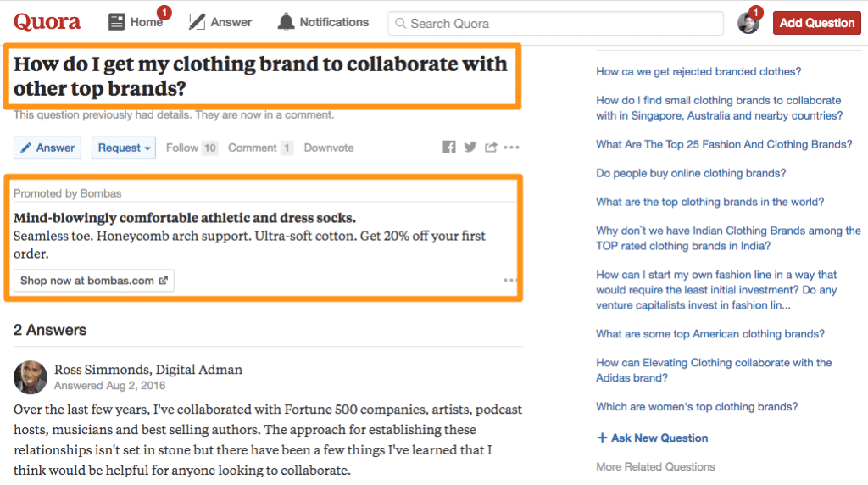The image size is (868, 485).
Task: Open the promoted ad's ellipsis menu
Action: coord(509,280)
